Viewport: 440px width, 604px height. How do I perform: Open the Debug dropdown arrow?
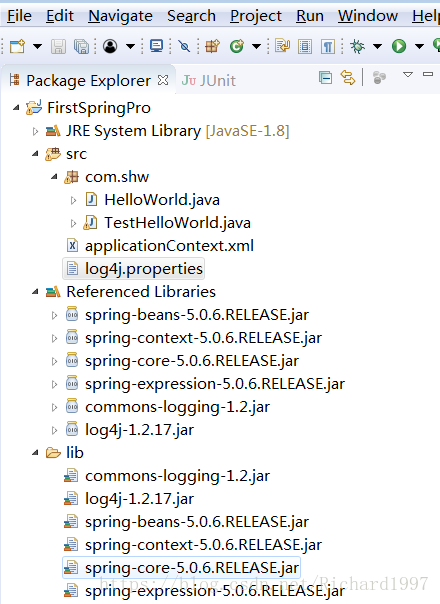point(378,47)
